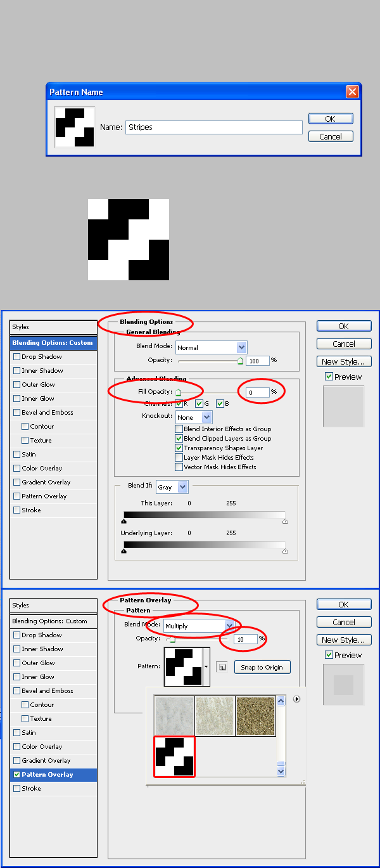Screen dimensions: 380x868
Task: Enable Contour in the Pattern Overlay dialog
Action: [x=25, y=705]
